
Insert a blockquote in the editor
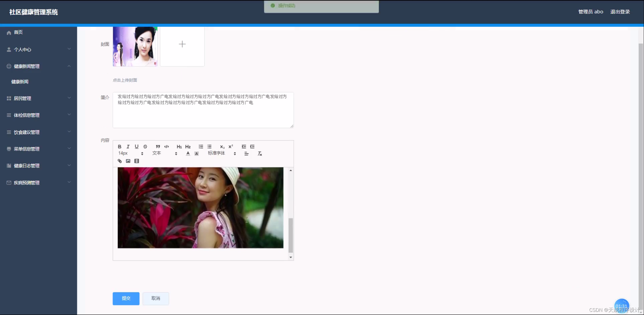point(158,147)
